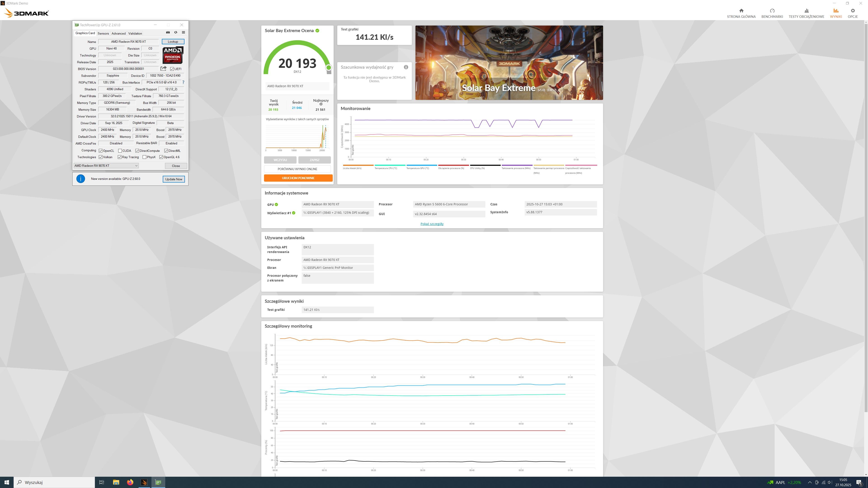Toggle the PhysX checkbox
This screenshot has height=488, width=868.
tap(145, 157)
